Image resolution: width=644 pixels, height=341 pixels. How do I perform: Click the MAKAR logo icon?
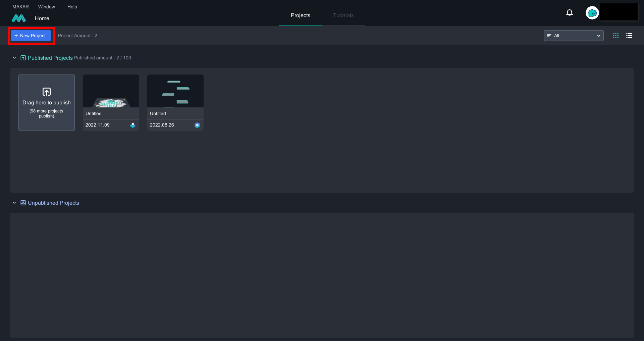coord(19,18)
